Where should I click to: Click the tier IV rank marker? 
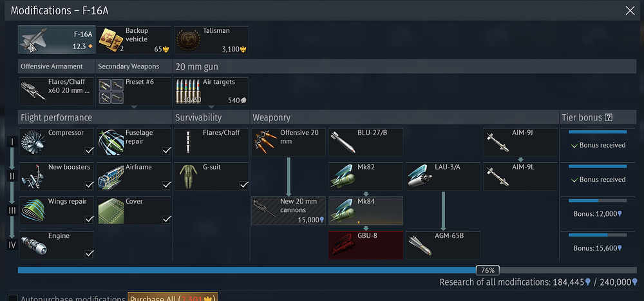[x=12, y=245]
